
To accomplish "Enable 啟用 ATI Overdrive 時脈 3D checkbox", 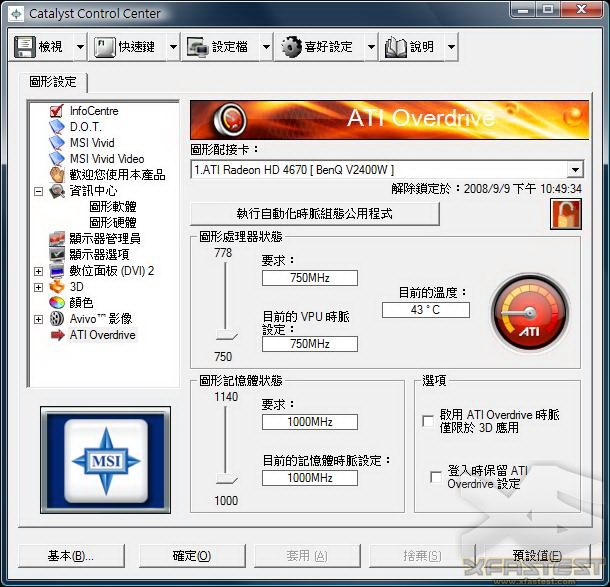I will [x=429, y=421].
